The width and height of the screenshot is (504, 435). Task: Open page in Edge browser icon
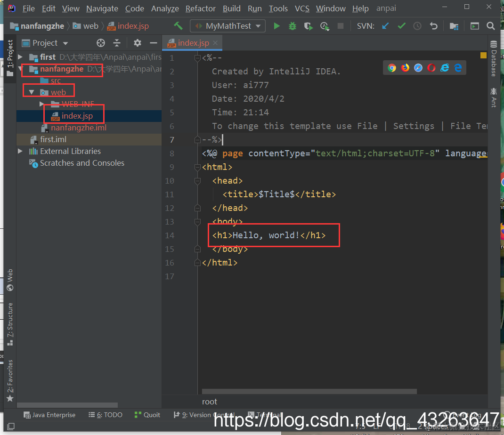pyautogui.click(x=458, y=68)
